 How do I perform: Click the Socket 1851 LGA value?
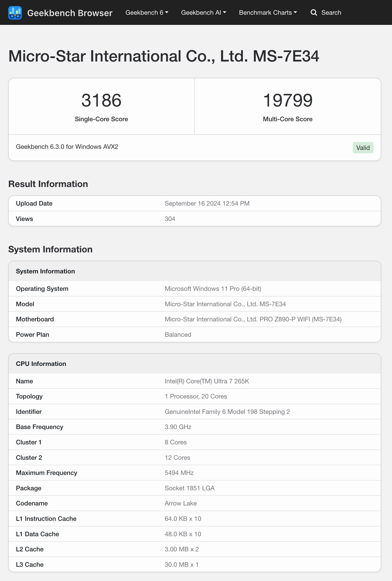click(190, 488)
